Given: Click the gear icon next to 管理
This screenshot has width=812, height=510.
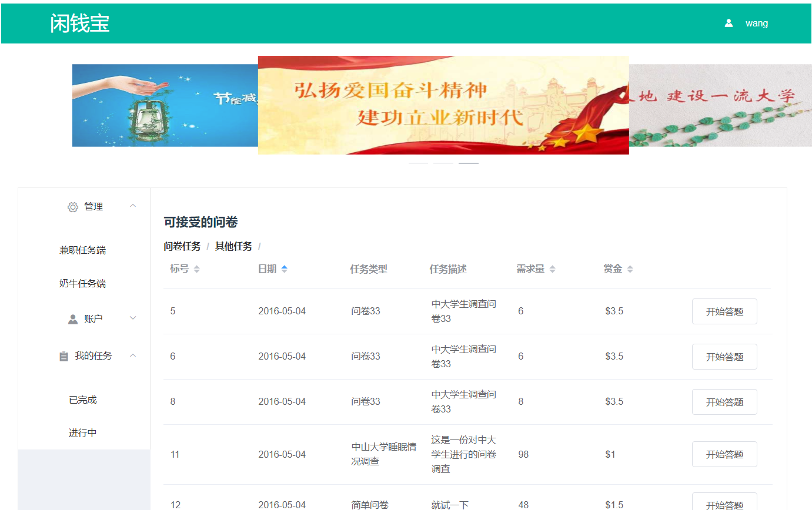Looking at the screenshot, I should tap(73, 207).
